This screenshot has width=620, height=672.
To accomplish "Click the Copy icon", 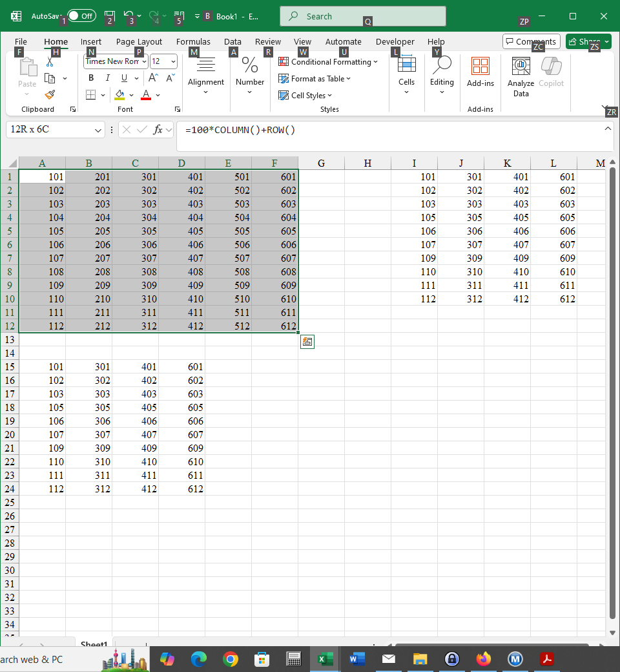I will click(x=50, y=78).
